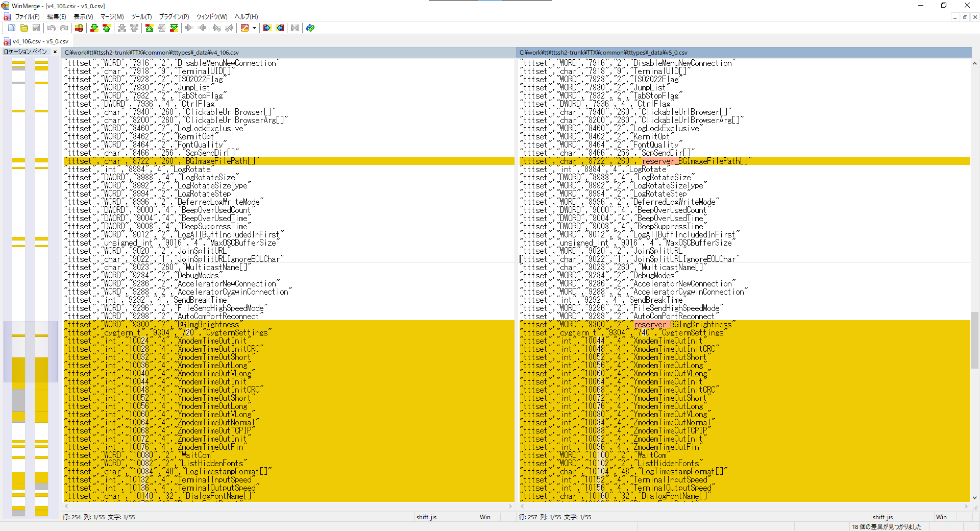This screenshot has height=531, width=980.
Task: Select the v4_106.csv - v5_0.csv tab
Action: pyautogui.click(x=37, y=41)
